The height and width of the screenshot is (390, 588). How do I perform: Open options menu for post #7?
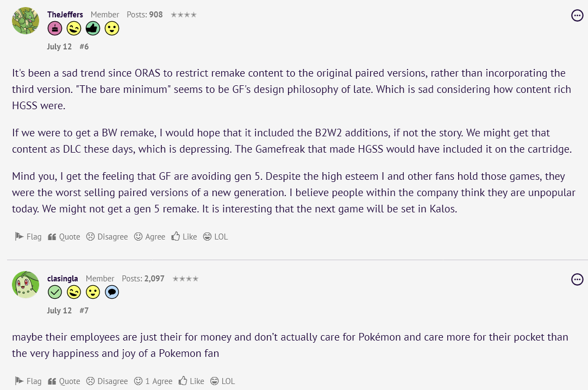577,279
